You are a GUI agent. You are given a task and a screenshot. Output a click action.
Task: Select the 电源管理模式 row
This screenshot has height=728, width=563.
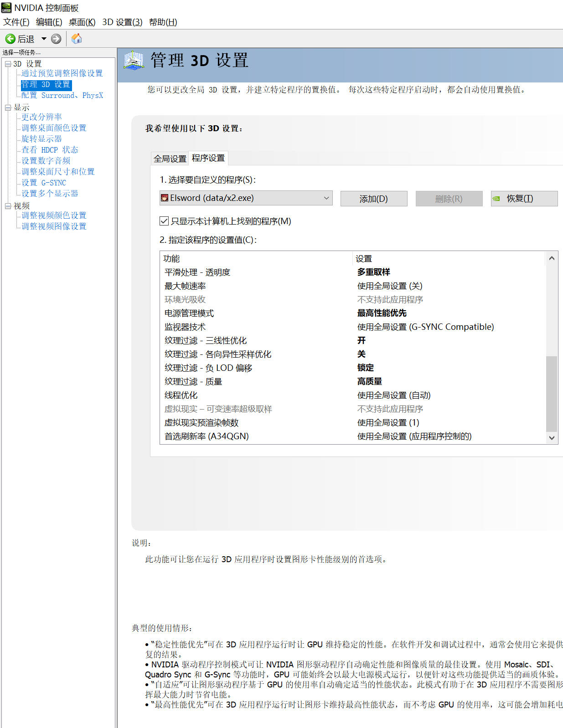(353, 313)
